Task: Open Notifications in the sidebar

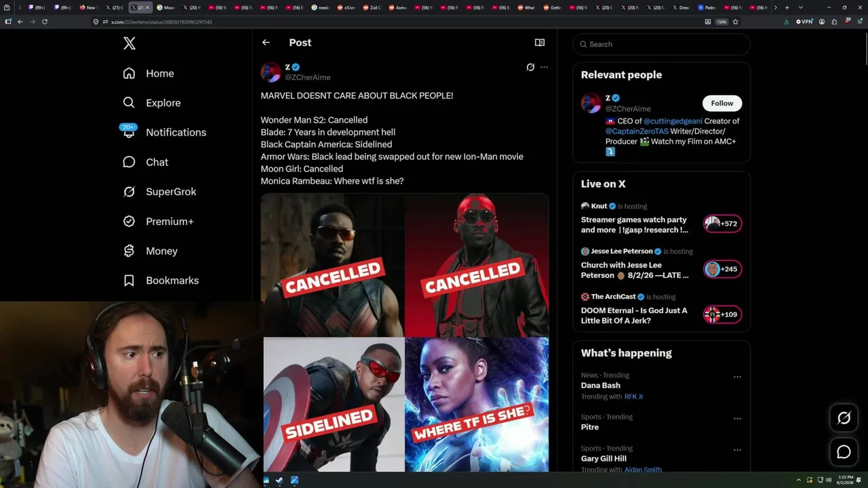Action: point(163,132)
